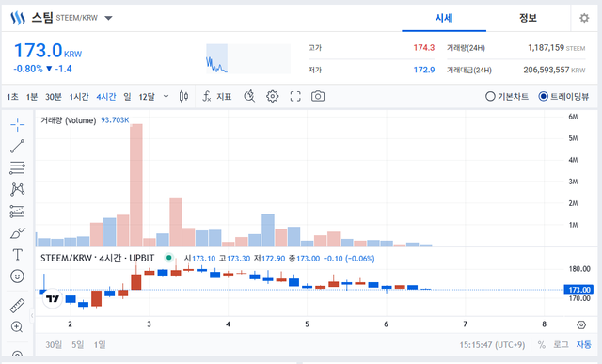Select the trend line drawing tool
Viewport: 602px width, 364px height.
tap(17, 147)
